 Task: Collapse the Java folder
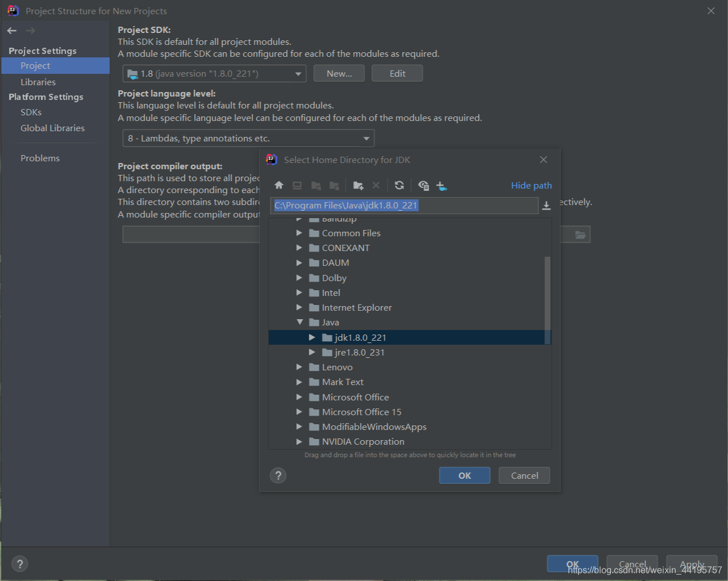(x=299, y=322)
